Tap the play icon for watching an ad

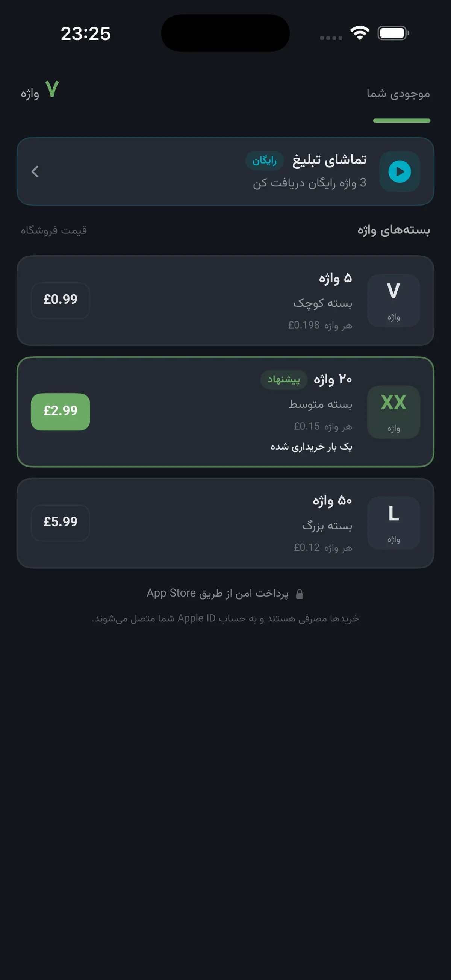point(399,171)
